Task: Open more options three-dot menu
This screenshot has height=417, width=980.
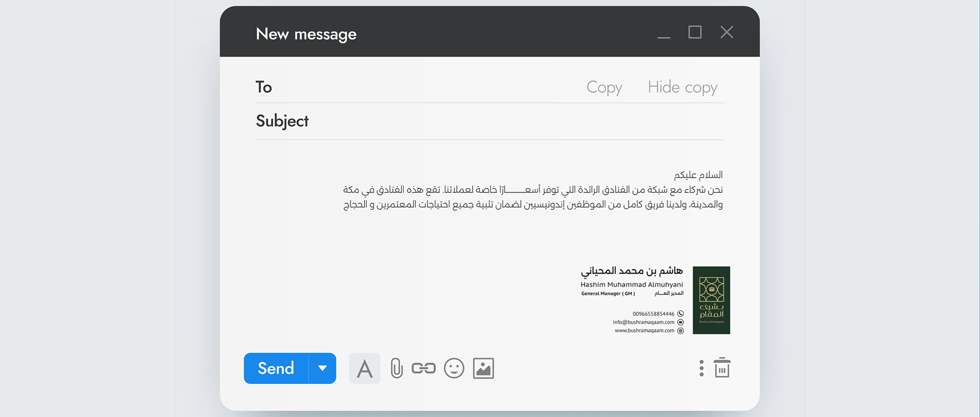Action: tap(702, 368)
